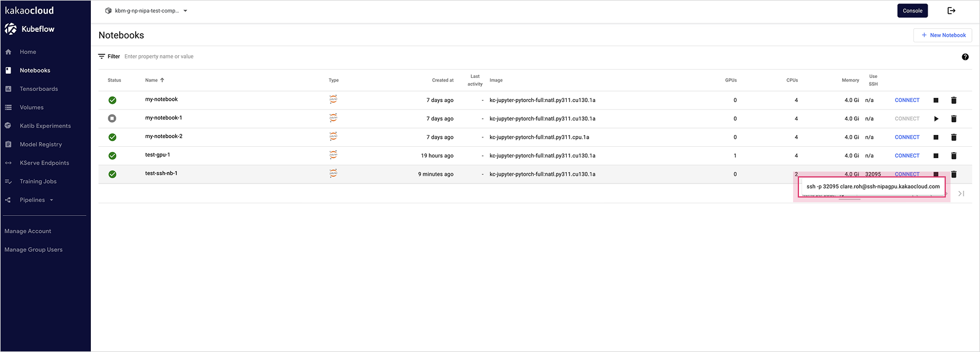Click the kakaocloud logo text
The image size is (980, 352).
click(29, 11)
